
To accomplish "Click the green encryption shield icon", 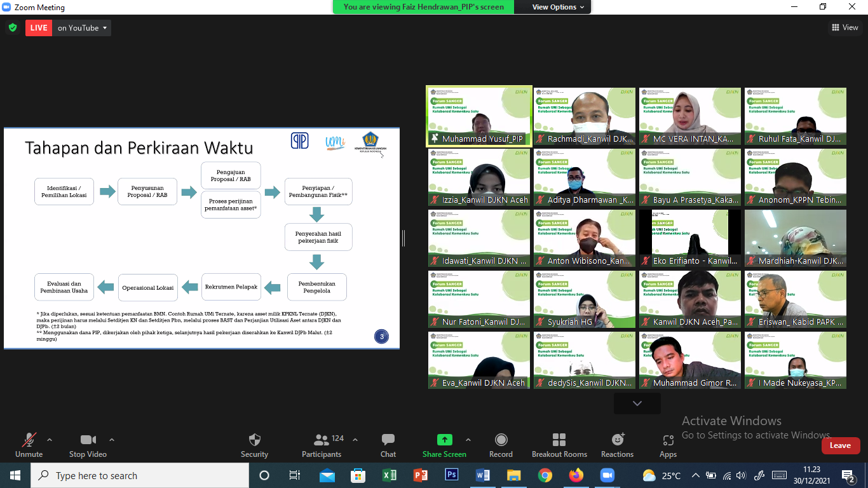I will [x=12, y=28].
